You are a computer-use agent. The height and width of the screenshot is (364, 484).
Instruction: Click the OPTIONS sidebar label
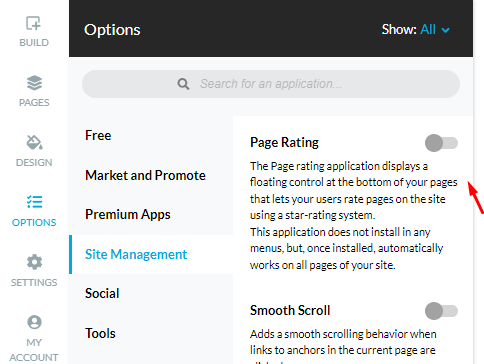(34, 223)
